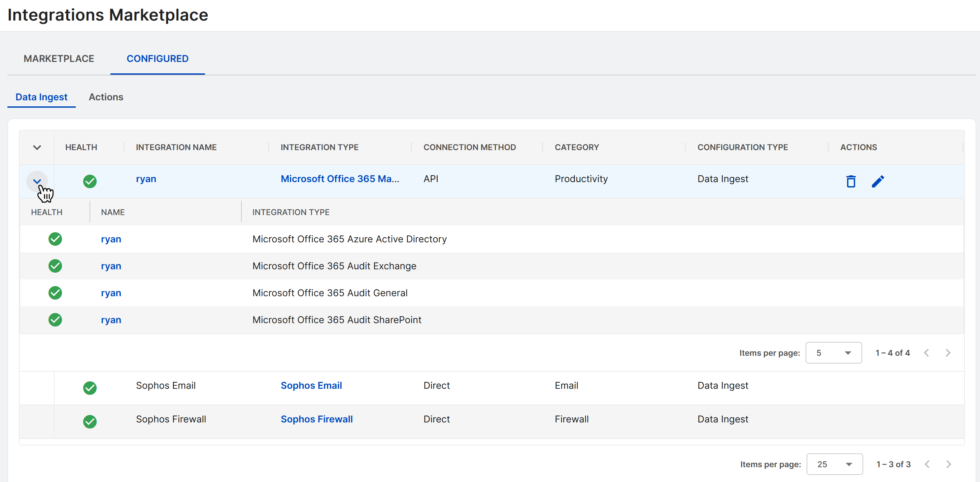Open ryan link for Audit General
The height and width of the screenshot is (482, 980).
click(111, 293)
